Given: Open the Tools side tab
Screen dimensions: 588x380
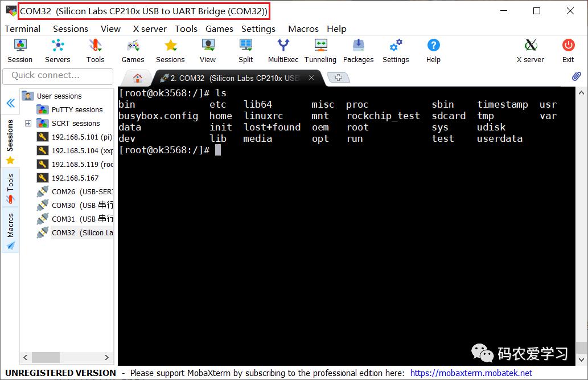Looking at the screenshot, I should pos(10,189).
